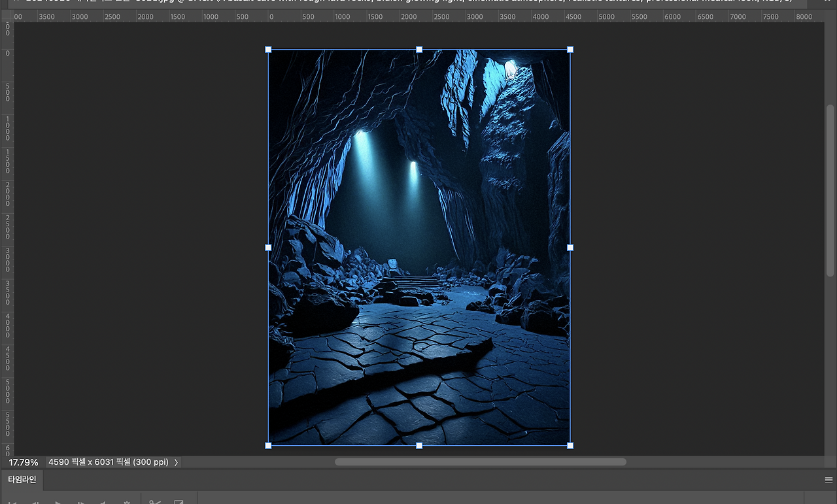837x504 pixels.
Task: Open the Timeline panel options menu
Action: tap(828, 480)
